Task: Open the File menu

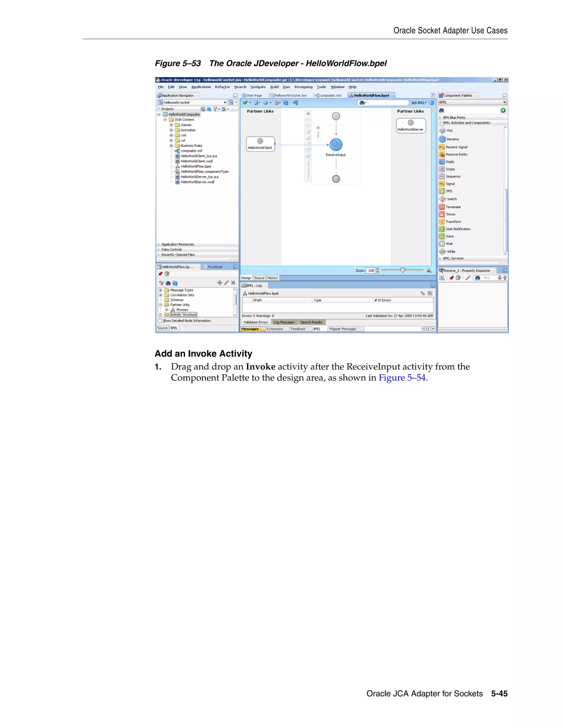Action: [161, 87]
